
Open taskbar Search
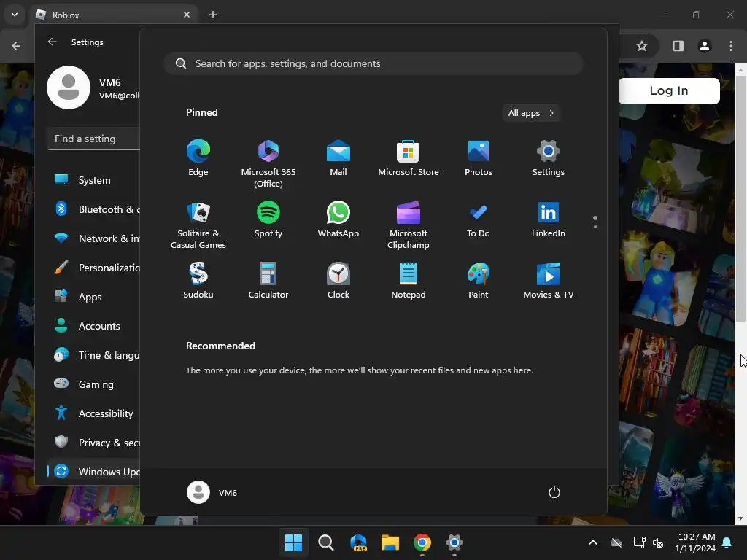326,542
